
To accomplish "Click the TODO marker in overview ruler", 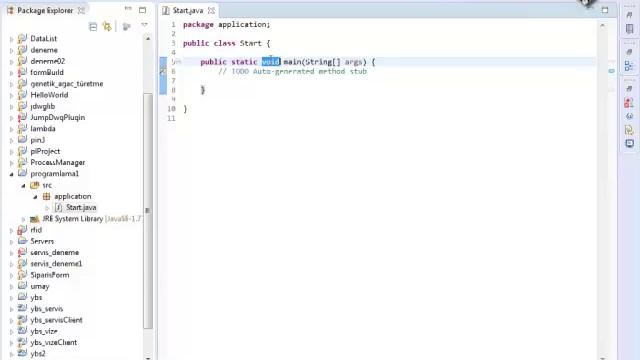I will (611, 71).
